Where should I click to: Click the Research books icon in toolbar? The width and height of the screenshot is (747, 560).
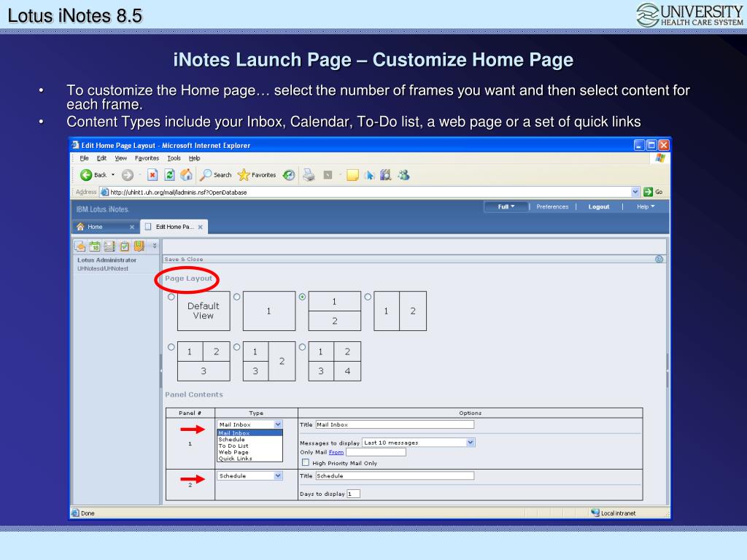point(386,175)
